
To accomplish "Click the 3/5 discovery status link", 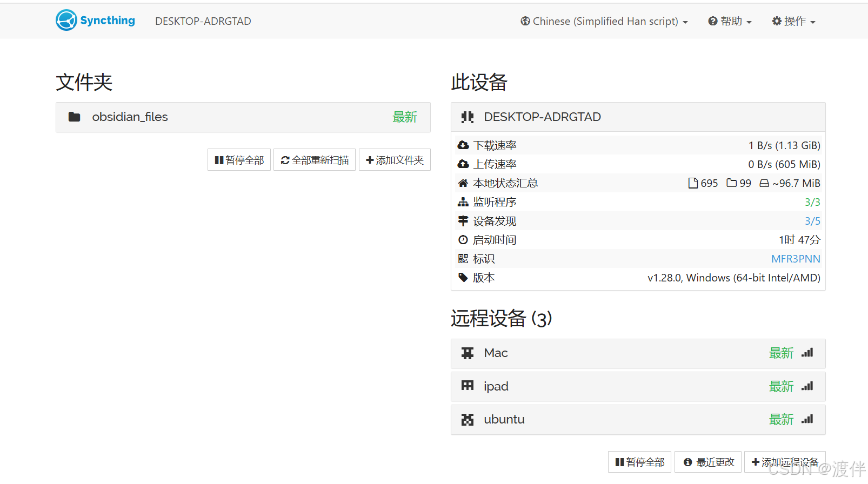I will pyautogui.click(x=812, y=221).
